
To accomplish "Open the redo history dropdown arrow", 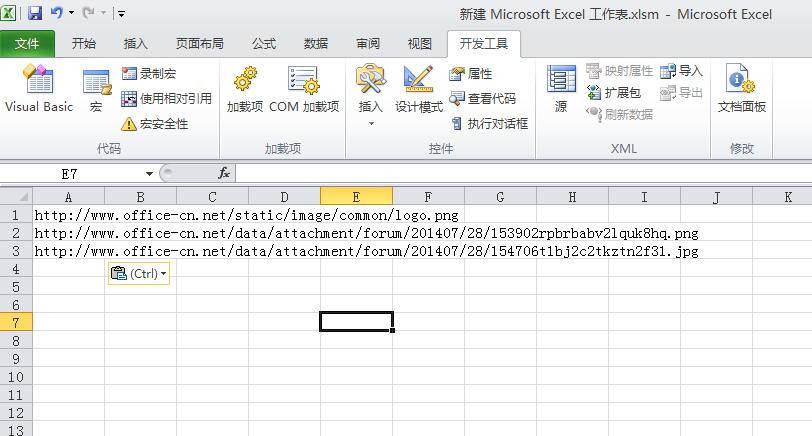I will tap(103, 12).
